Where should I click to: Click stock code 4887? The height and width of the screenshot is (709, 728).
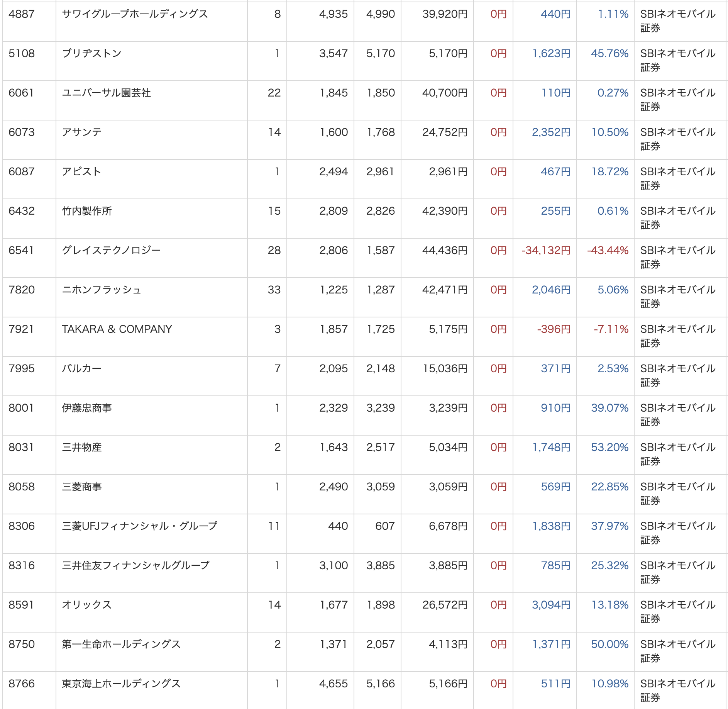(22, 14)
